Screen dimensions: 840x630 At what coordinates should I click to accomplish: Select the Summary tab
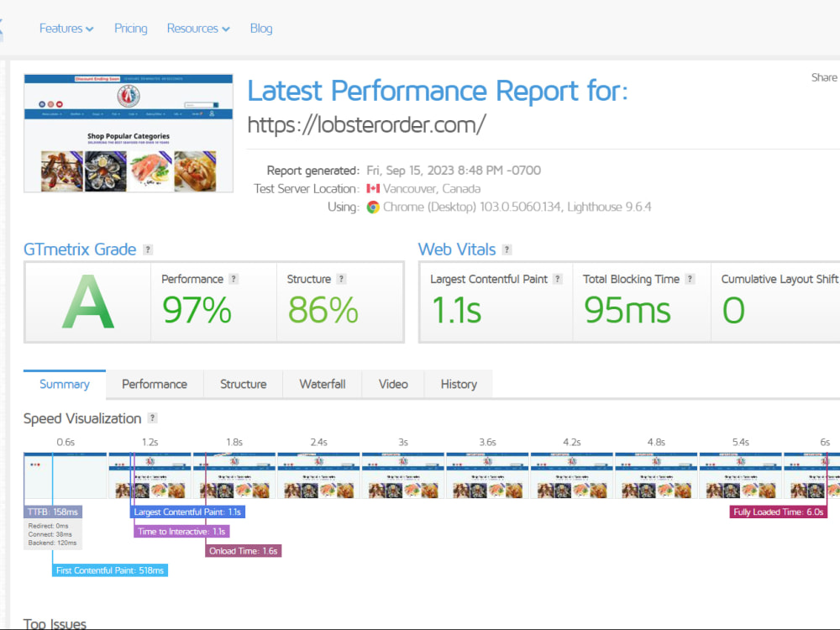point(65,384)
